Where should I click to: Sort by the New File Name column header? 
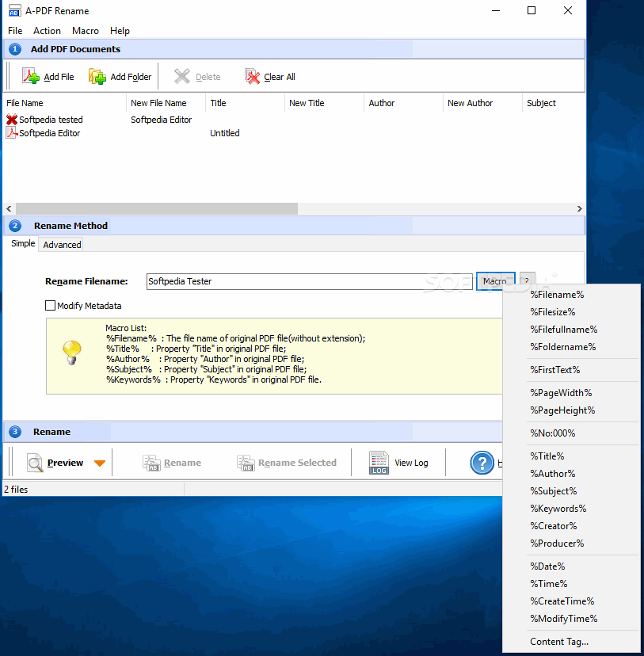click(x=166, y=103)
